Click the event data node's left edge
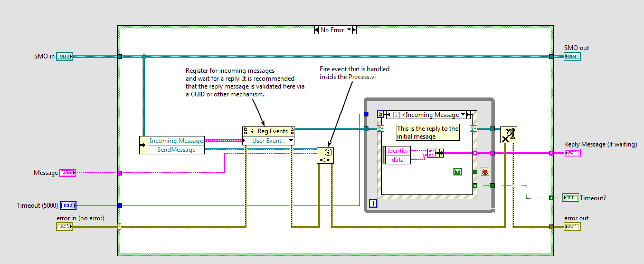 pos(383,155)
